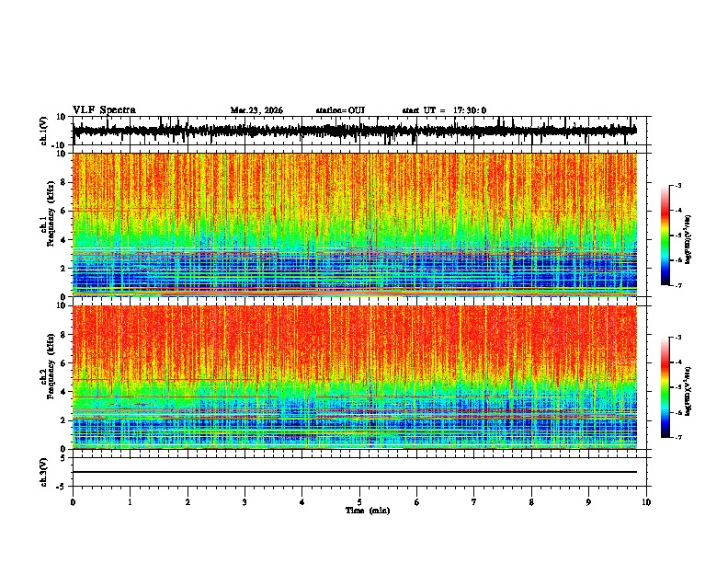Screen dimensions: 728x563
Task: Click the "ch.3(V)" axis label
Action: coord(44,472)
